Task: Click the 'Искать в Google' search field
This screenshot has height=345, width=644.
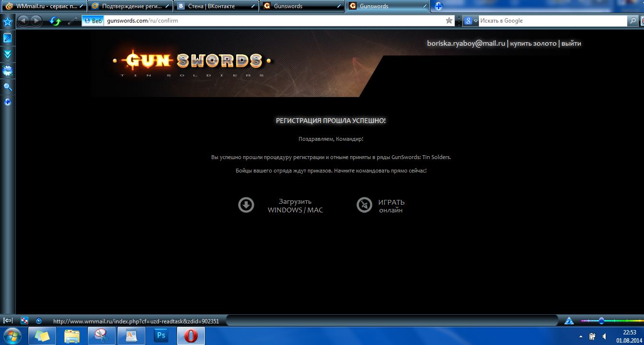Action: point(553,21)
